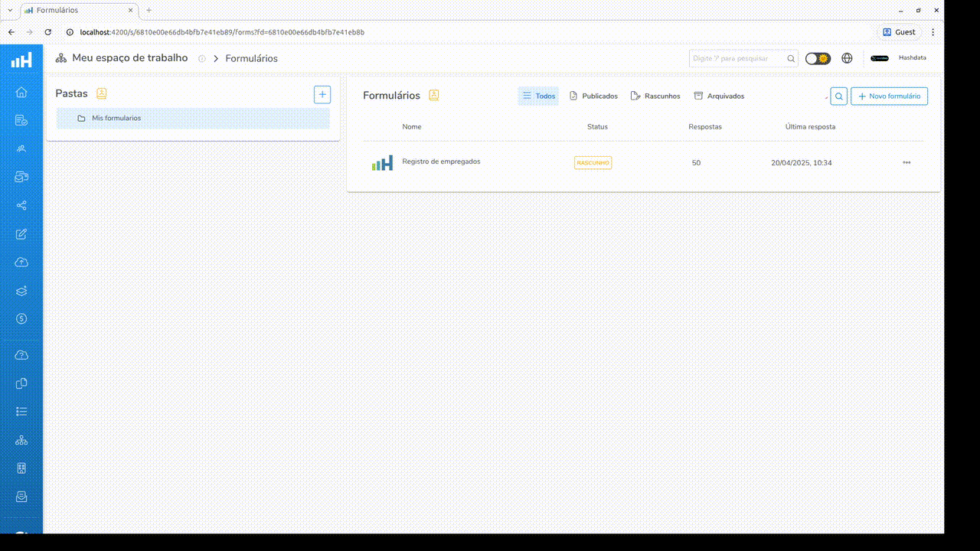Sort by the Status column header

tap(597, 126)
